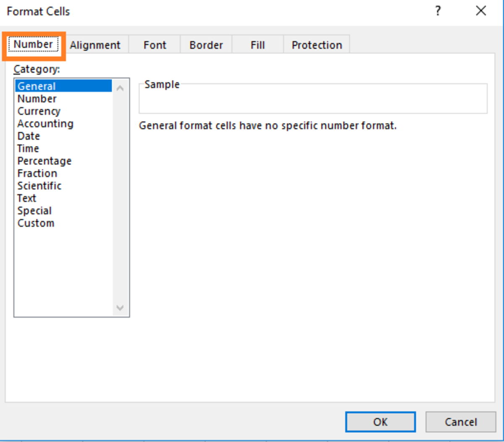Choose the Time category
Image resolution: width=504 pixels, height=442 pixels.
[x=28, y=148]
